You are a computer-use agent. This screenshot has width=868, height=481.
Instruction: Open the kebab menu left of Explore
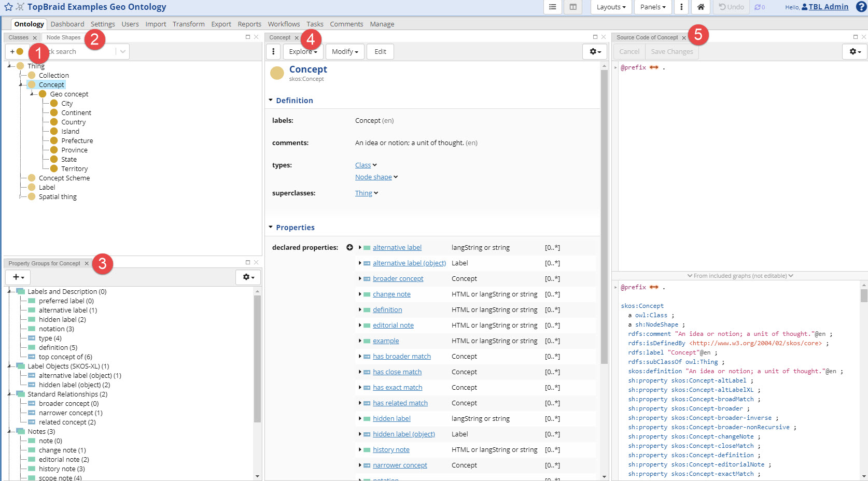click(x=273, y=51)
